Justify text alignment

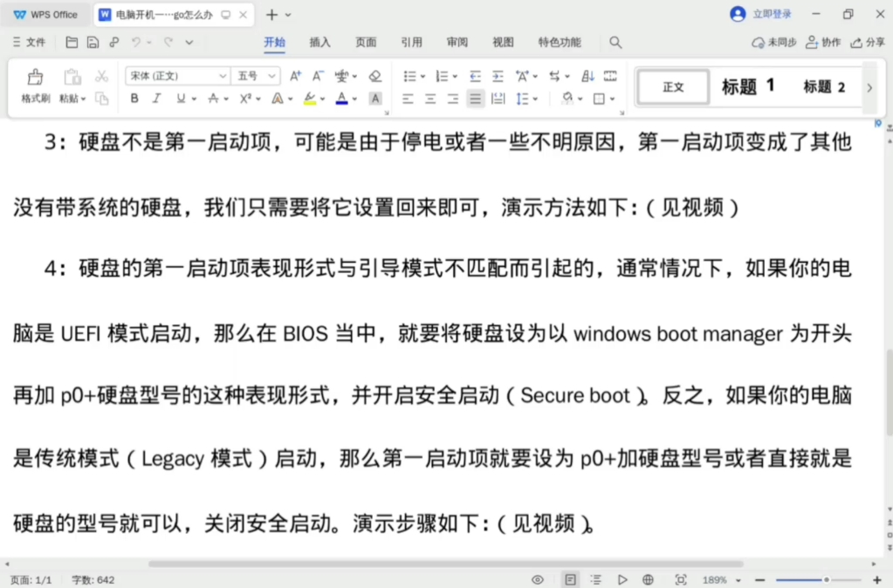click(475, 99)
